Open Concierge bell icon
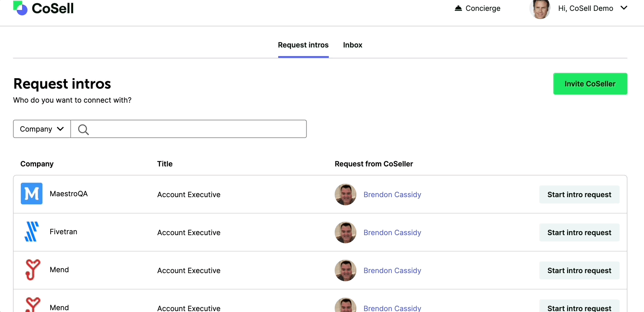The image size is (644, 312). (x=458, y=8)
